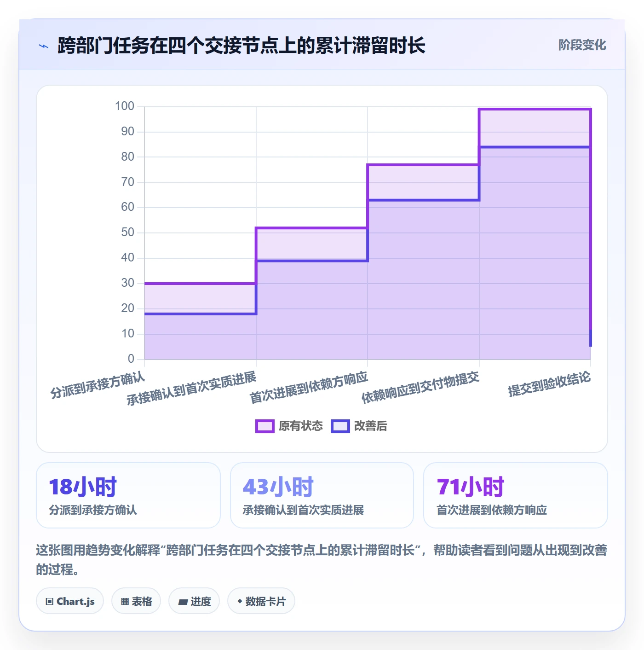
Task: Click the card caption 首次进展到依赖方响应
Action: [x=492, y=510]
